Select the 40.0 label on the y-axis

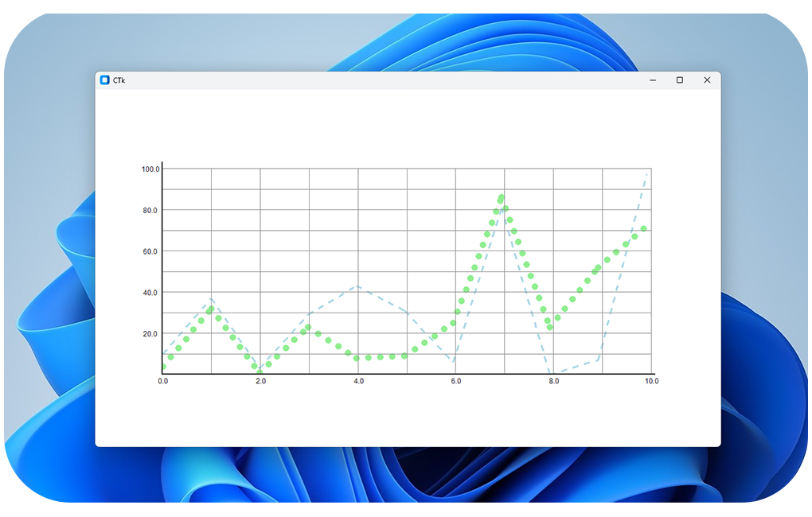click(x=150, y=293)
